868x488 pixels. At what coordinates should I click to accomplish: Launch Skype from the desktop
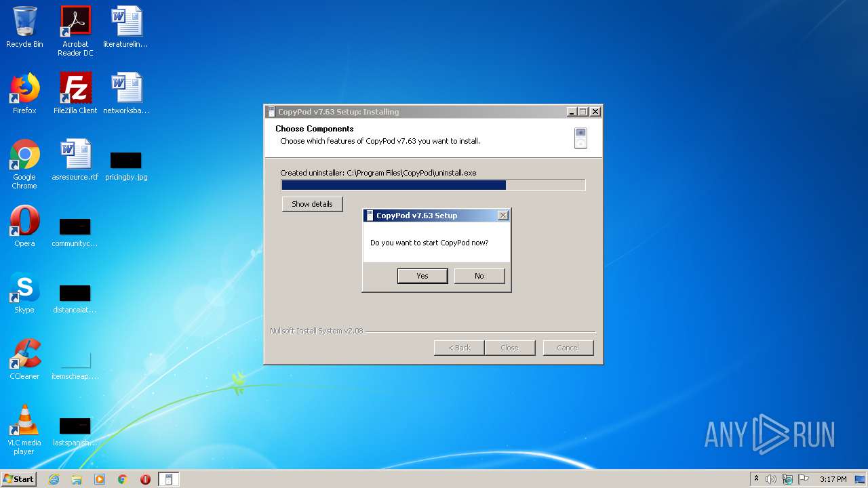point(24,293)
